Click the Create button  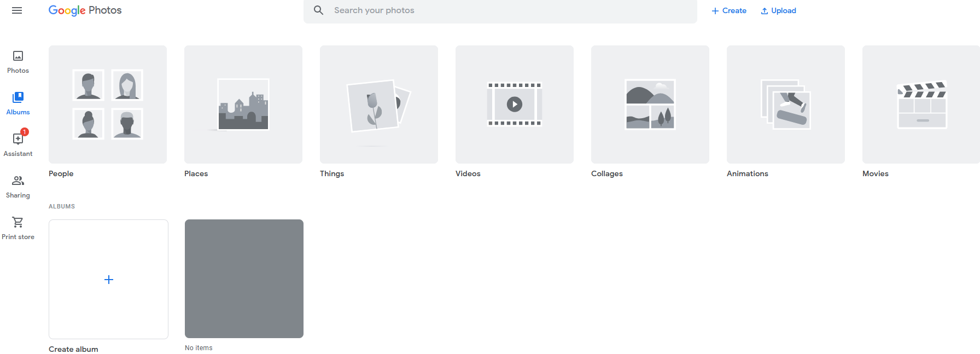[729, 10]
